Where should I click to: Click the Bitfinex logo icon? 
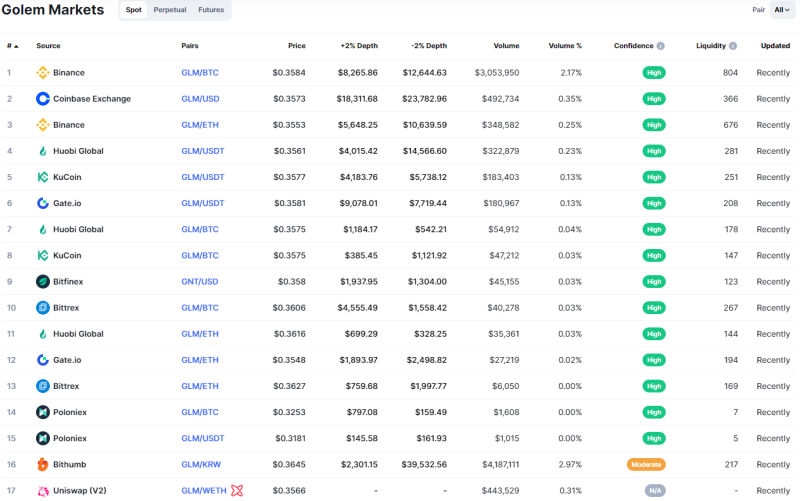click(x=43, y=281)
